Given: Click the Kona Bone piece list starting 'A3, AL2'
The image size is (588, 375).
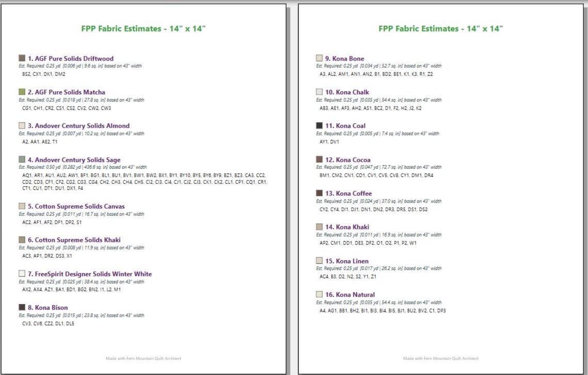Looking at the screenshot, I should (376, 74).
